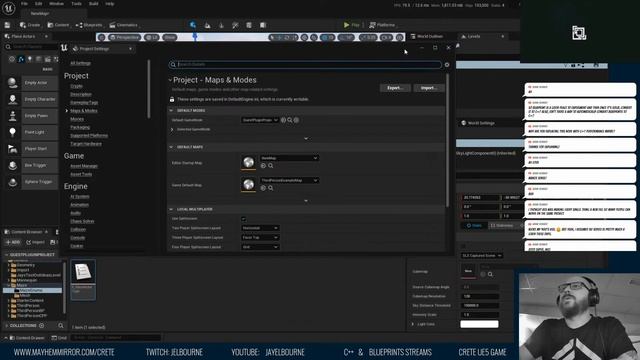
Task: Click the Perspective viewport button
Action: 124,37
